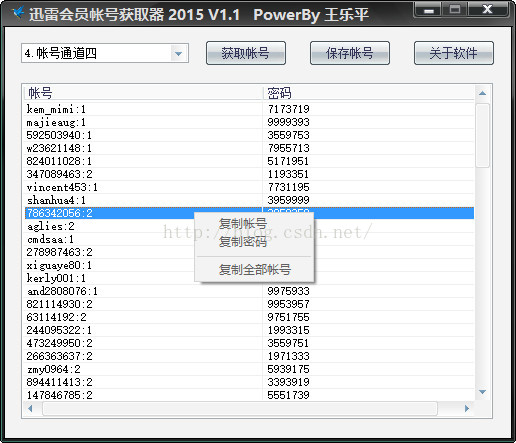Select account 894411413:2
Image resolution: width=516 pixels, height=443 pixels.
[59, 382]
